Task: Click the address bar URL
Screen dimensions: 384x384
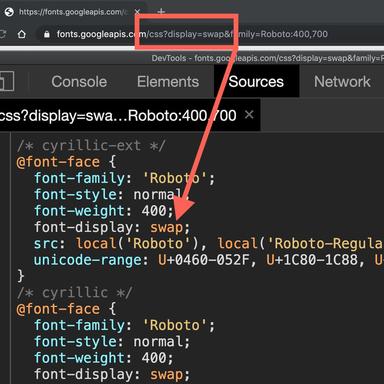Action: click(x=192, y=34)
